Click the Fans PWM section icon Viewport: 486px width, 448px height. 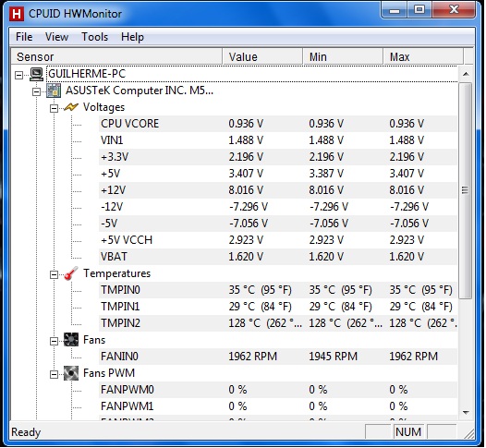71,373
